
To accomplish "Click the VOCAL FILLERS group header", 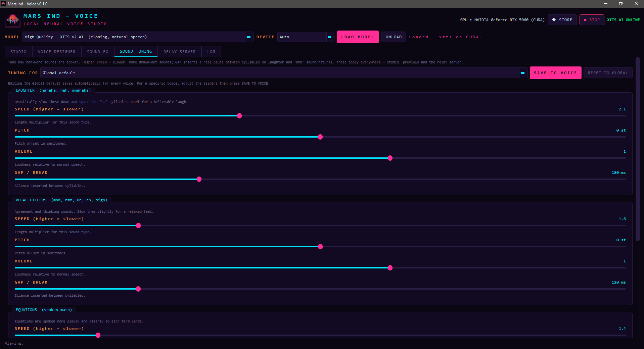I will [61, 200].
